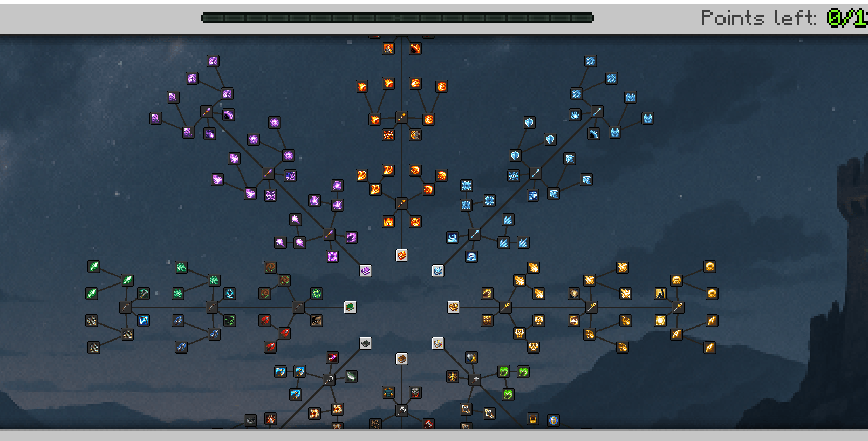Click the dark spiked crescent ice skill
868x441 pixels.
click(x=594, y=134)
